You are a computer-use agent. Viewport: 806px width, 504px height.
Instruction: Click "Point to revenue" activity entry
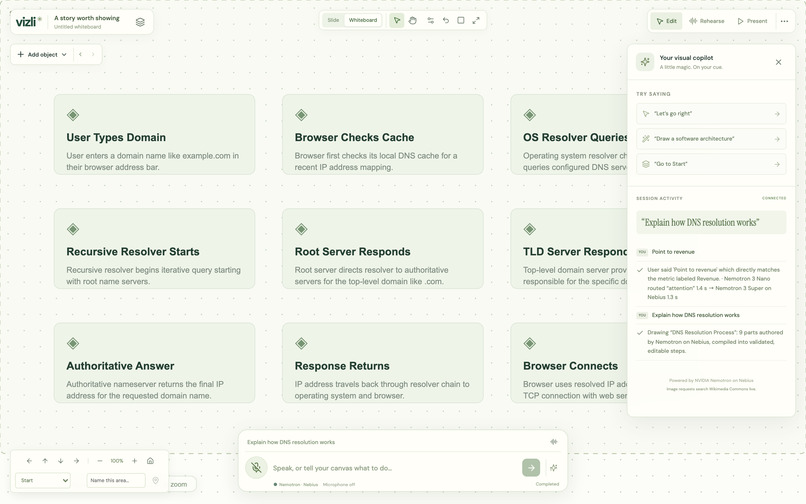[x=673, y=252]
